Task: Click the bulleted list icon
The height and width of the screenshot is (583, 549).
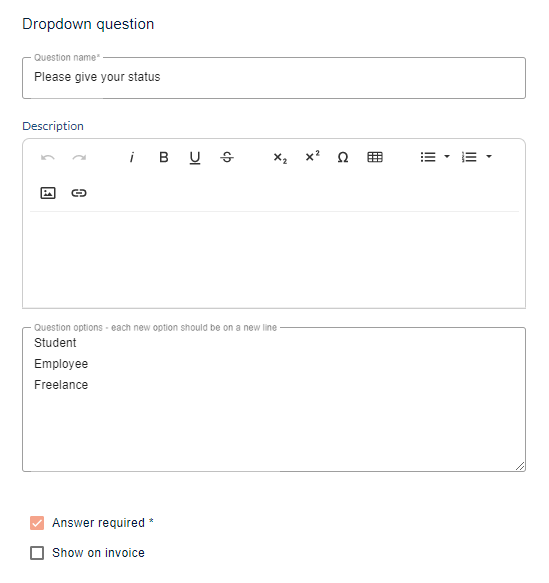Action: tap(428, 157)
